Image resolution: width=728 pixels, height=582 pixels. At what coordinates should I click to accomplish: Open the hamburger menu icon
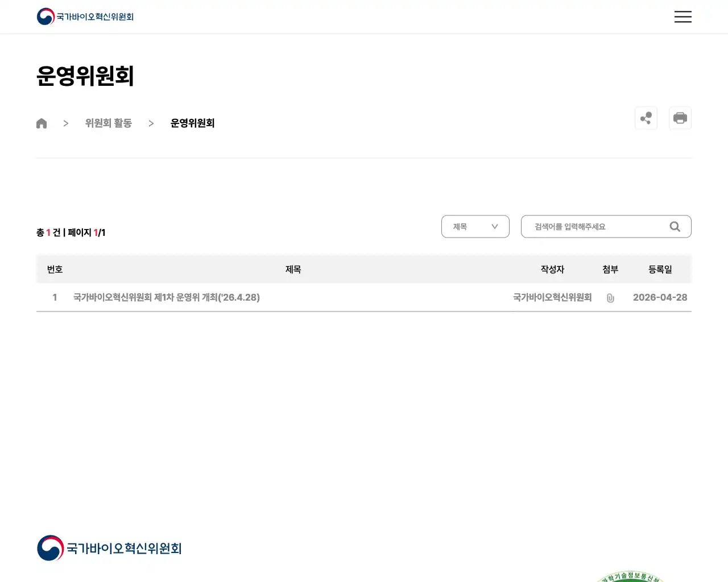(x=682, y=16)
